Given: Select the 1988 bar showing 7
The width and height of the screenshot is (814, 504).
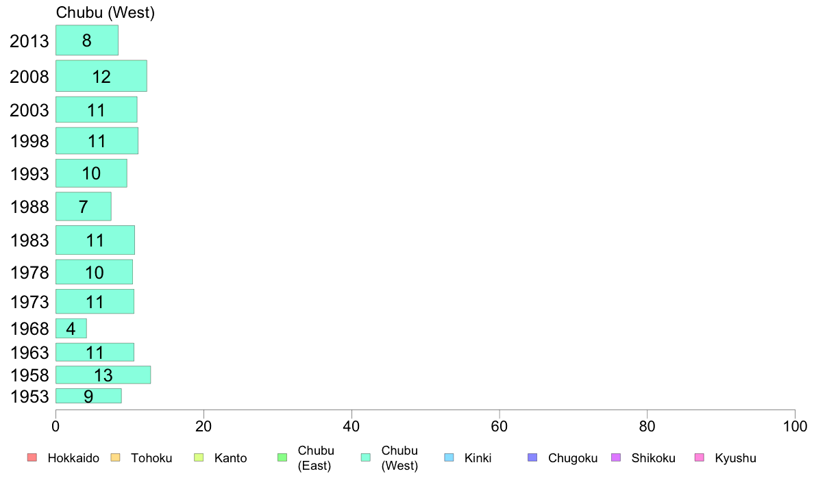Looking at the screenshot, I should coord(84,206).
